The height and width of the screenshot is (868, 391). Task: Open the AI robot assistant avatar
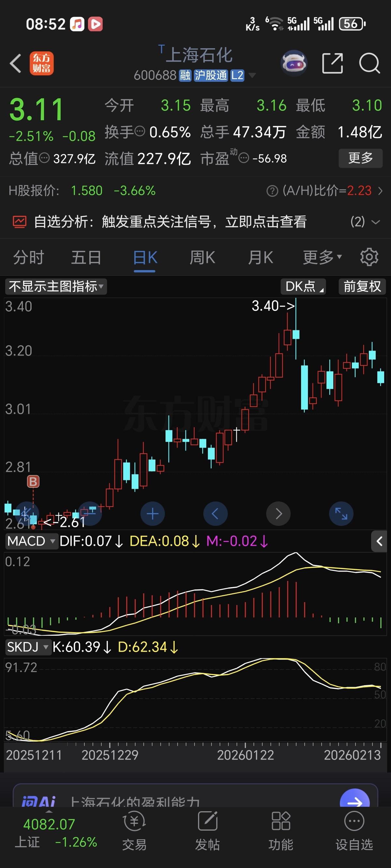(x=294, y=63)
